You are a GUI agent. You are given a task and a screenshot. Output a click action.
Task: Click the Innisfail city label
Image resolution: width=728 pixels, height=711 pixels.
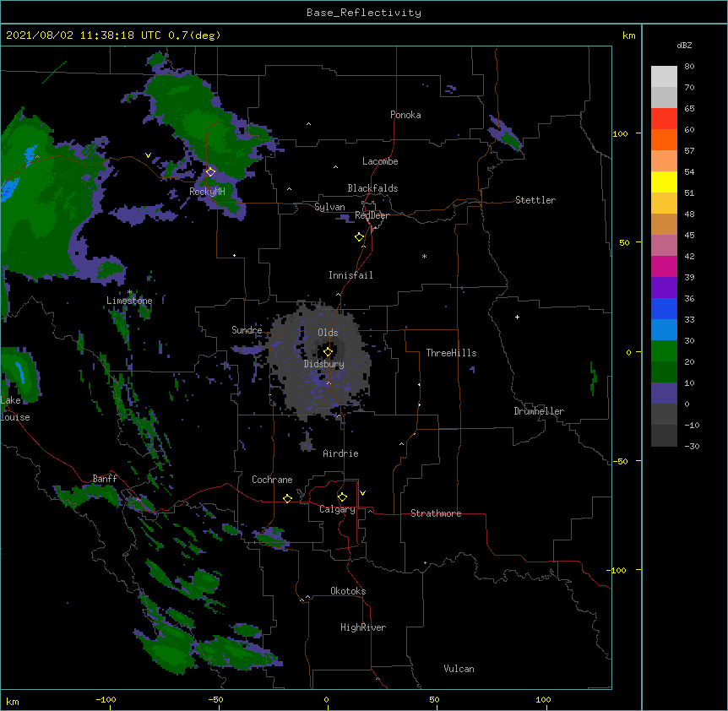350,275
